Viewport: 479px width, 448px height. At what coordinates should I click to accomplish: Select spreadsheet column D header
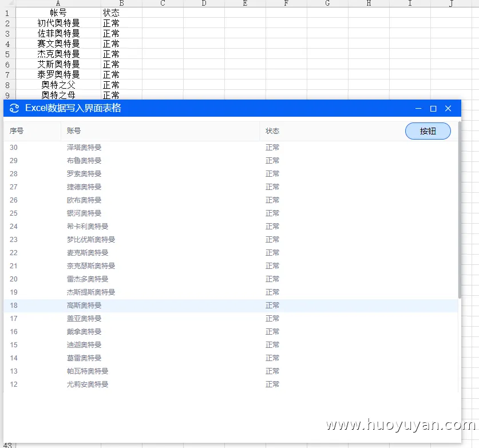click(204, 3)
